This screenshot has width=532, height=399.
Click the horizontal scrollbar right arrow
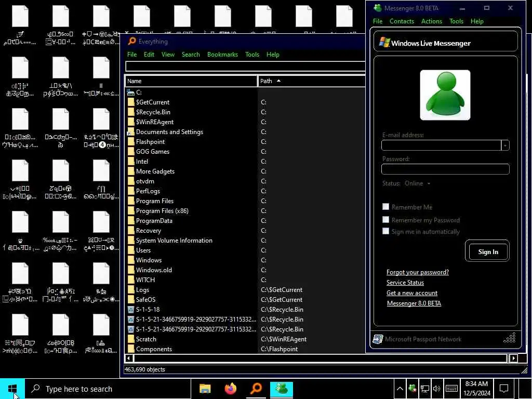[x=513, y=358]
